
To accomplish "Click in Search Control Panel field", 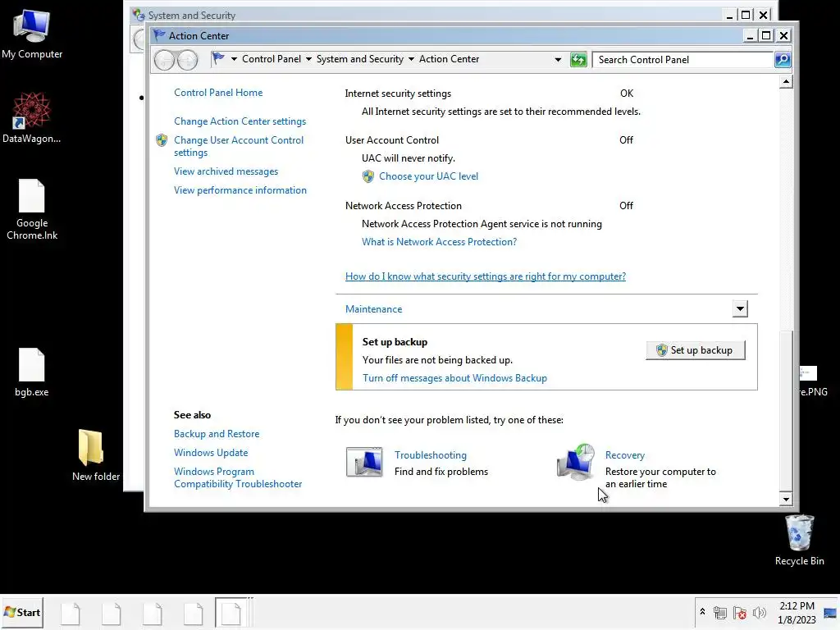I will coord(682,59).
